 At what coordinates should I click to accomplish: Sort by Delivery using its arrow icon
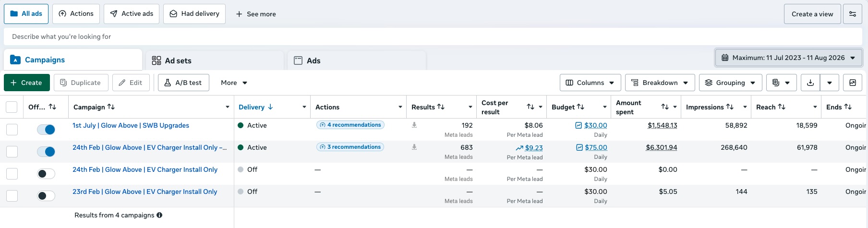tap(270, 107)
